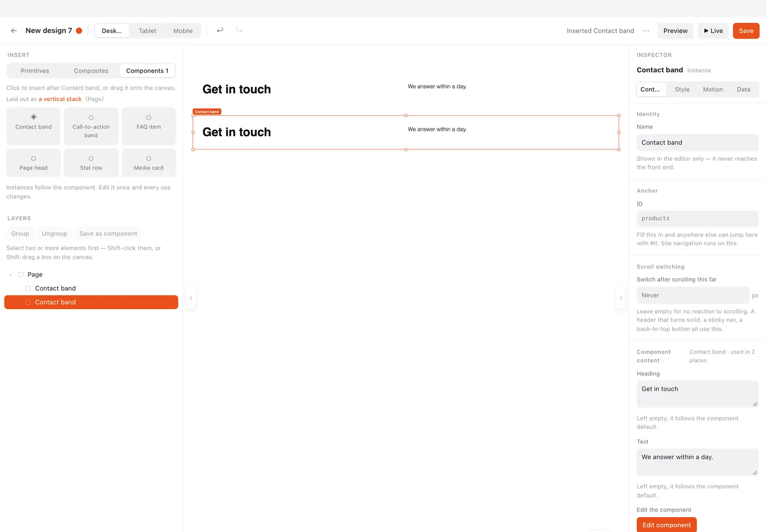Viewport: 766px width, 532px height.
Task: Focus the Name field containing Contact band
Action: click(698, 143)
